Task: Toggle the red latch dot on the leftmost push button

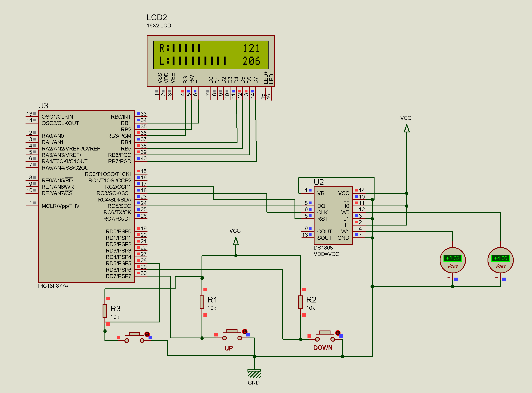Action: [147, 334]
